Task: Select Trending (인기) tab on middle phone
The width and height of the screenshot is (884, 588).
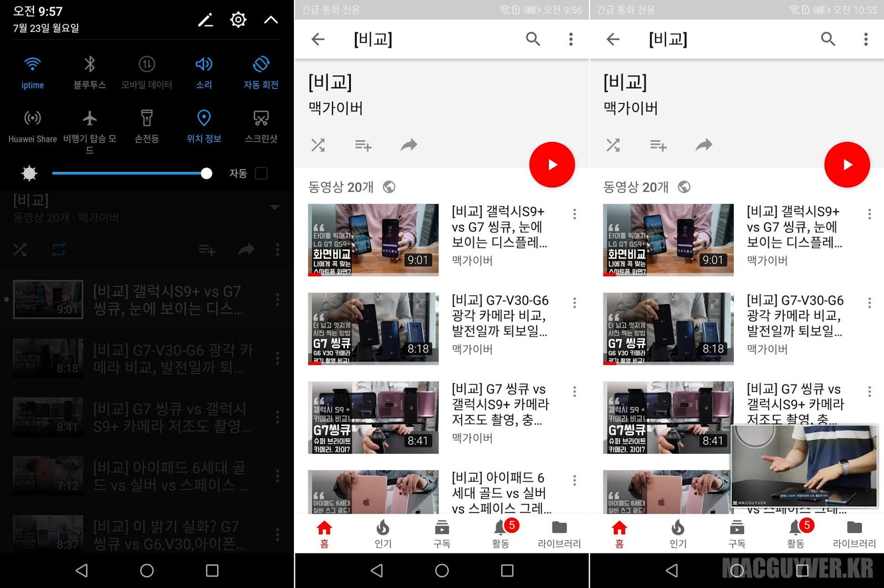Action: click(383, 534)
